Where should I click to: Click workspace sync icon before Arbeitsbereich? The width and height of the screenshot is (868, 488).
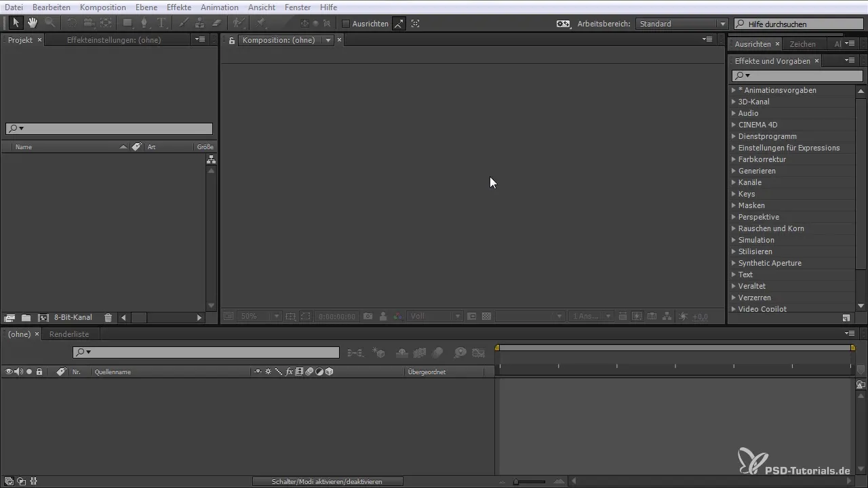click(564, 24)
